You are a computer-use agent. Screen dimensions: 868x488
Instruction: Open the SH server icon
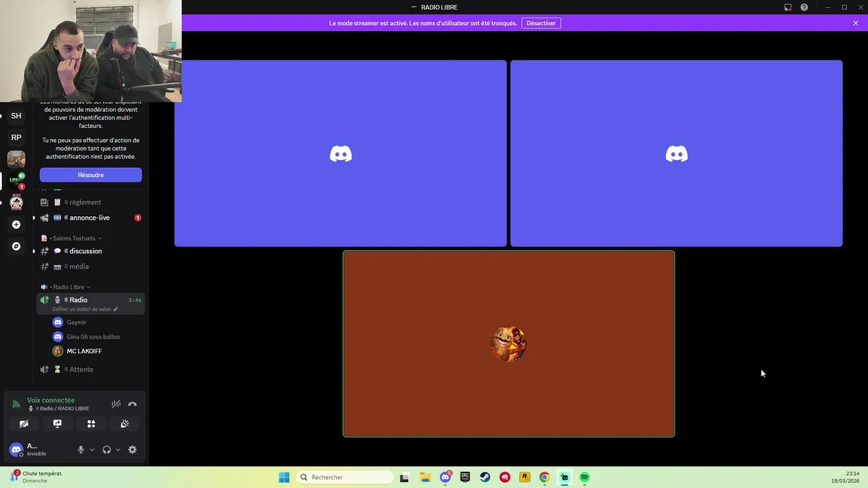coord(16,116)
